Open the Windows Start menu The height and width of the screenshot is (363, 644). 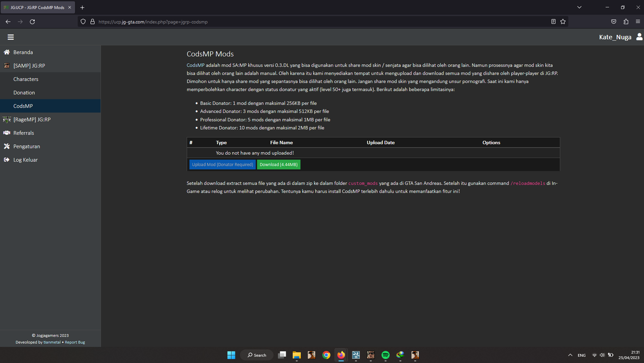[231, 355]
